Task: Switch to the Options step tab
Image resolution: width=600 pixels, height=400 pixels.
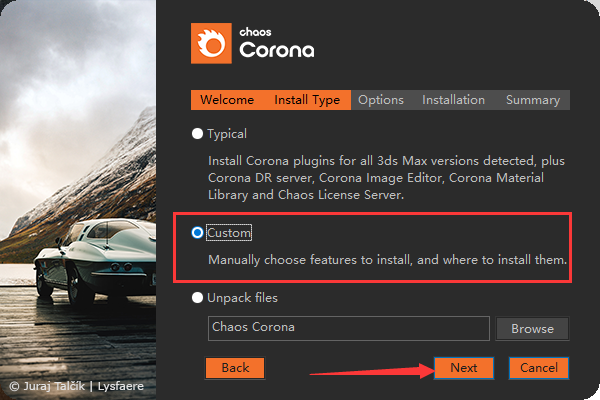Action: pyautogui.click(x=381, y=100)
